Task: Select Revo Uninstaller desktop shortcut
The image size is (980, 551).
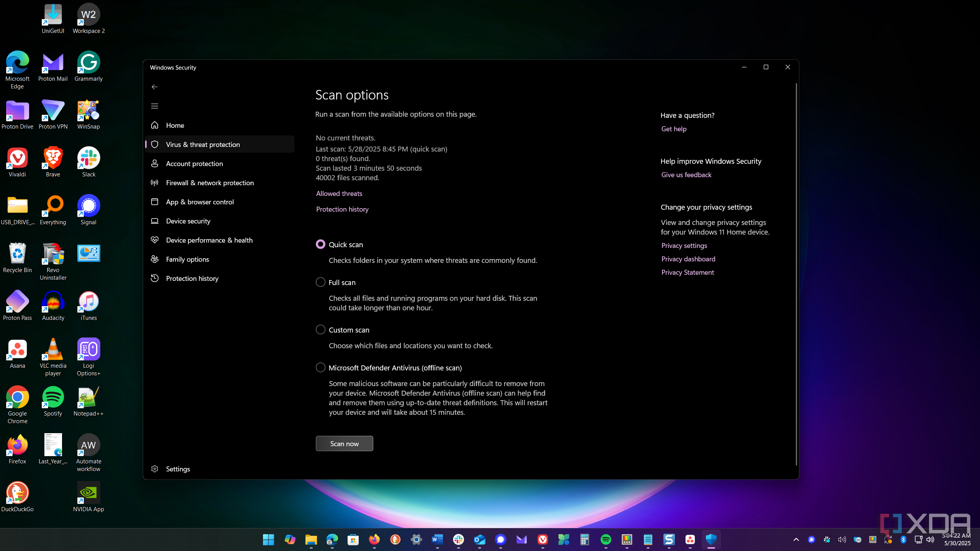Action: click(53, 261)
